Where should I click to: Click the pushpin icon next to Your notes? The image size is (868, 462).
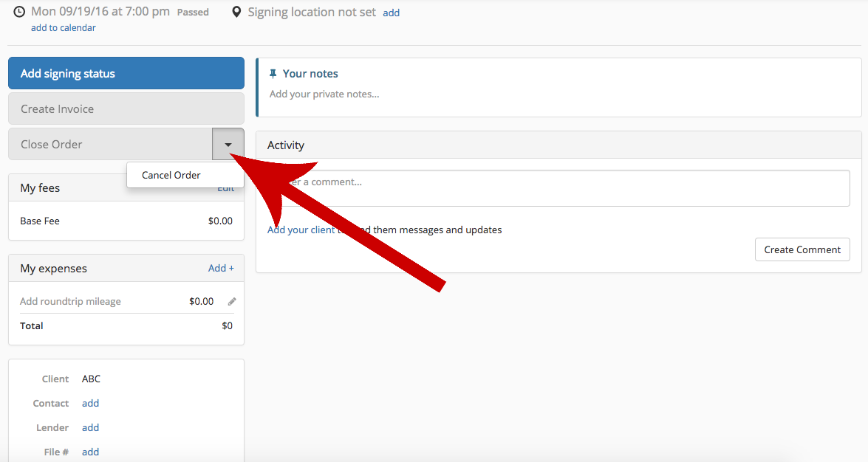(x=273, y=74)
